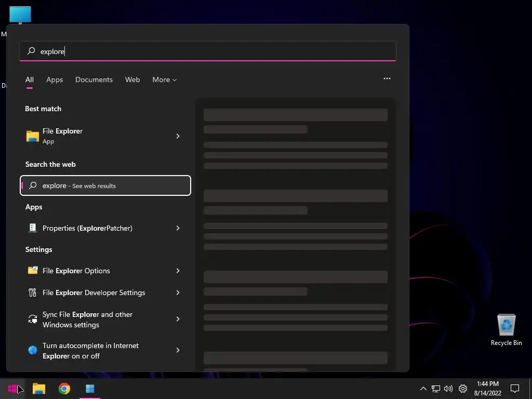Open 'Properties (ExplorerPatcher)' result text
Image resolution: width=532 pixels, height=399 pixels.
87,228
